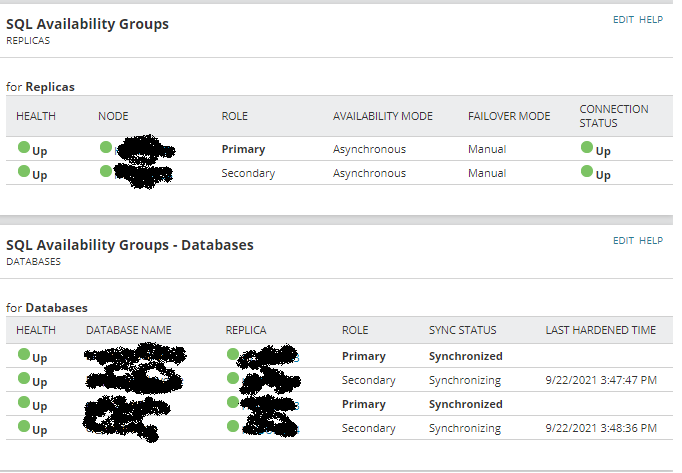Click DATABASE NAME column header
The width and height of the screenshot is (682, 473).
(129, 330)
